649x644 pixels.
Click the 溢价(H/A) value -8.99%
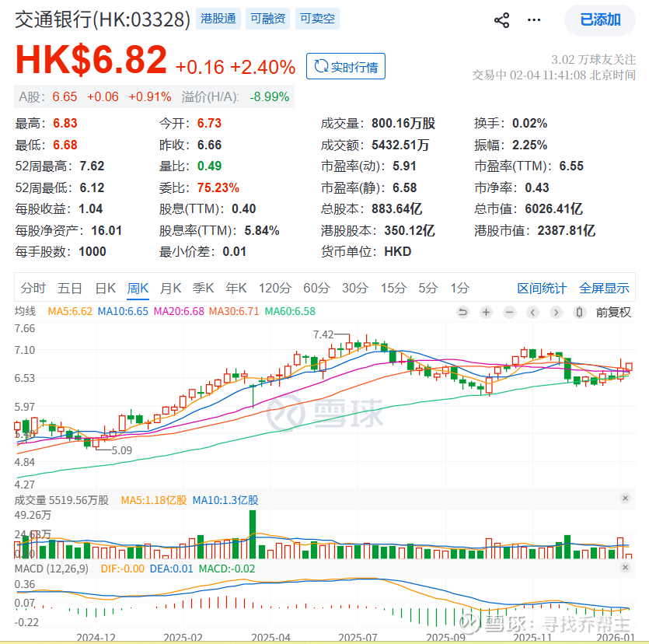point(270,96)
